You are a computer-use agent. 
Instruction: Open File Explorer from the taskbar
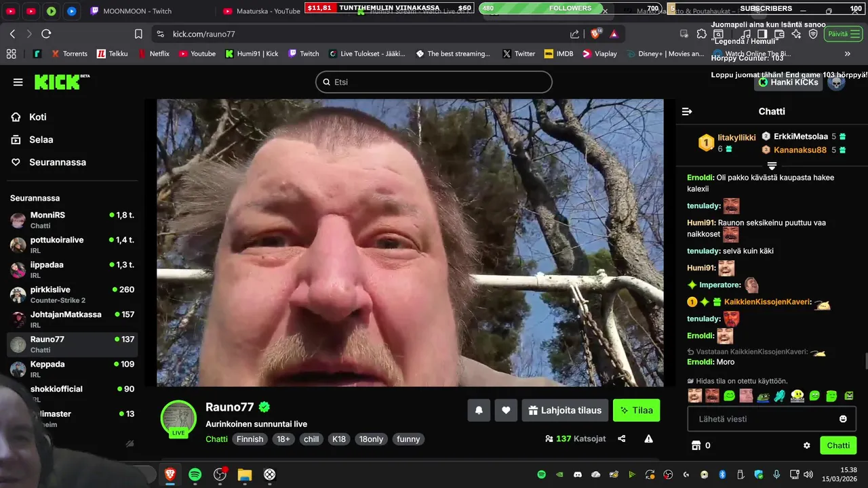click(245, 474)
